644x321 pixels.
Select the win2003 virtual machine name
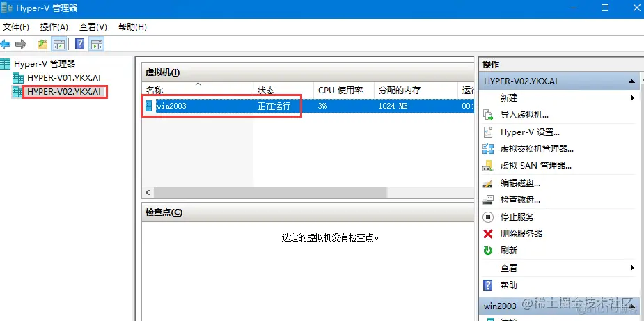[x=172, y=106]
